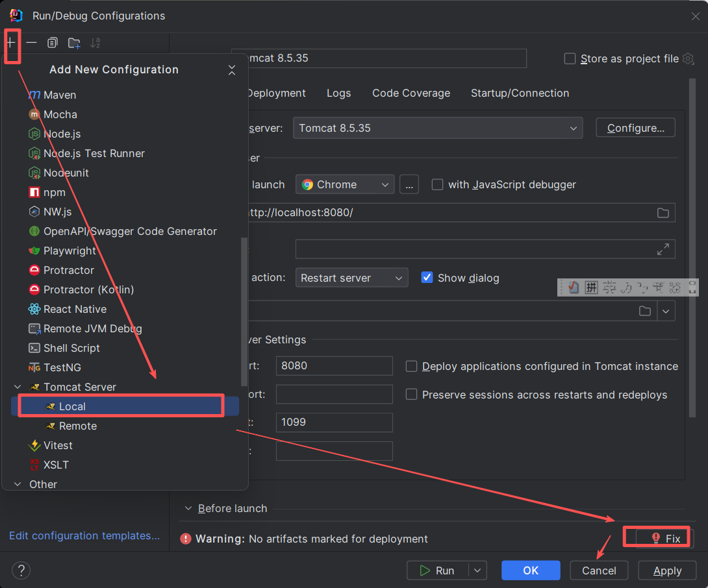This screenshot has height=588, width=708.
Task: Choose Remote JVM Debug configuration
Action: (x=93, y=328)
